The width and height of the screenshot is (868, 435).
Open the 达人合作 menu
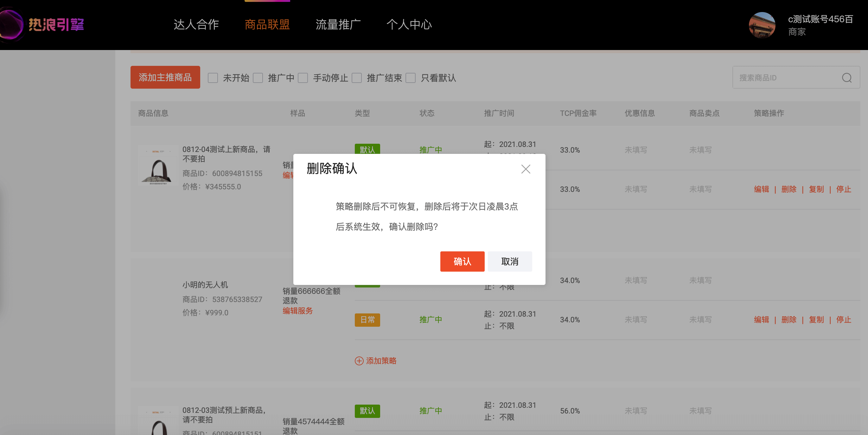(x=196, y=24)
